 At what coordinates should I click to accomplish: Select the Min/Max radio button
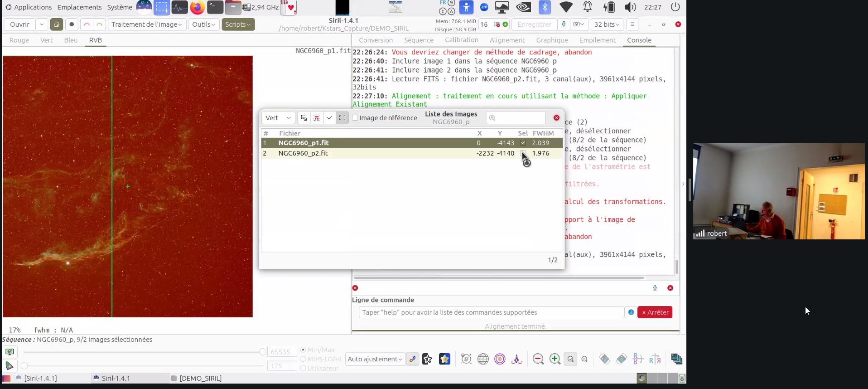(x=303, y=350)
